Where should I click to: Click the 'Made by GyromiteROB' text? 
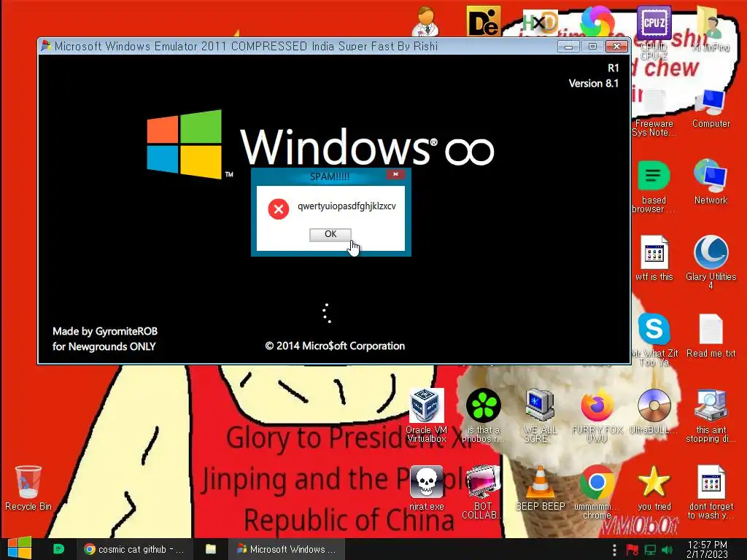(x=105, y=331)
